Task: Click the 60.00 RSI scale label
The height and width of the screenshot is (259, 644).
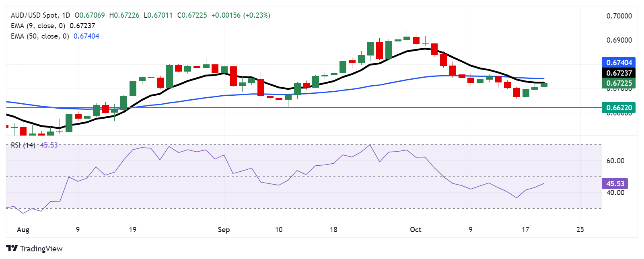Action: (x=615, y=161)
